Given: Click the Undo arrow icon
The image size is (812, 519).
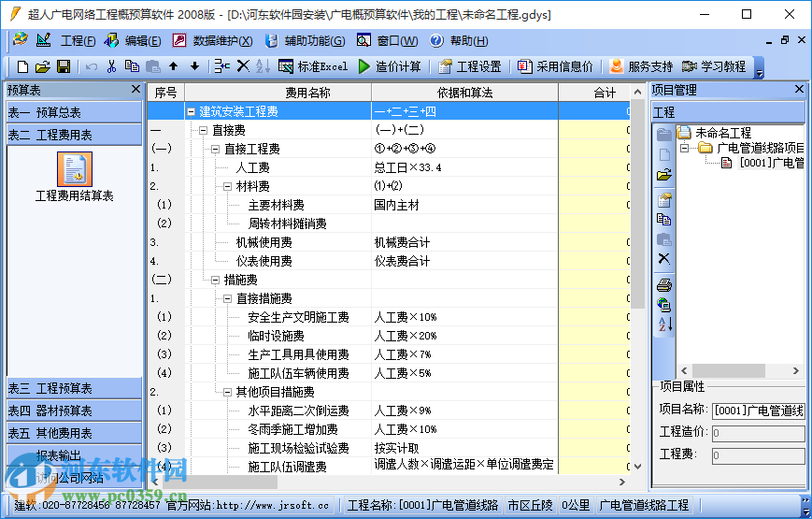Looking at the screenshot, I should pos(92,66).
